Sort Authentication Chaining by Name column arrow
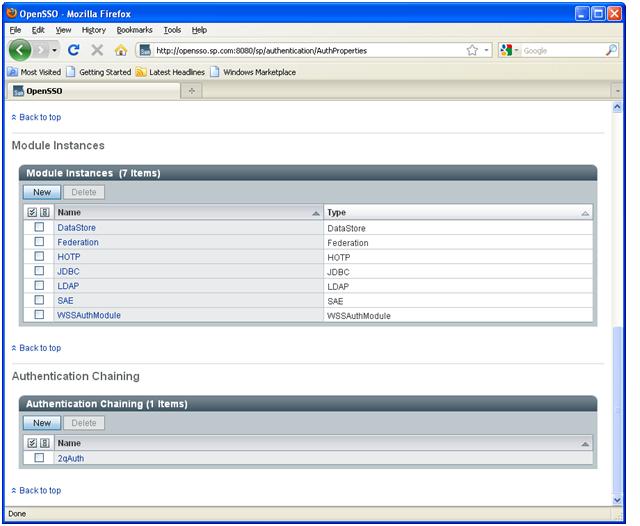The width and height of the screenshot is (640, 526). tap(585, 444)
